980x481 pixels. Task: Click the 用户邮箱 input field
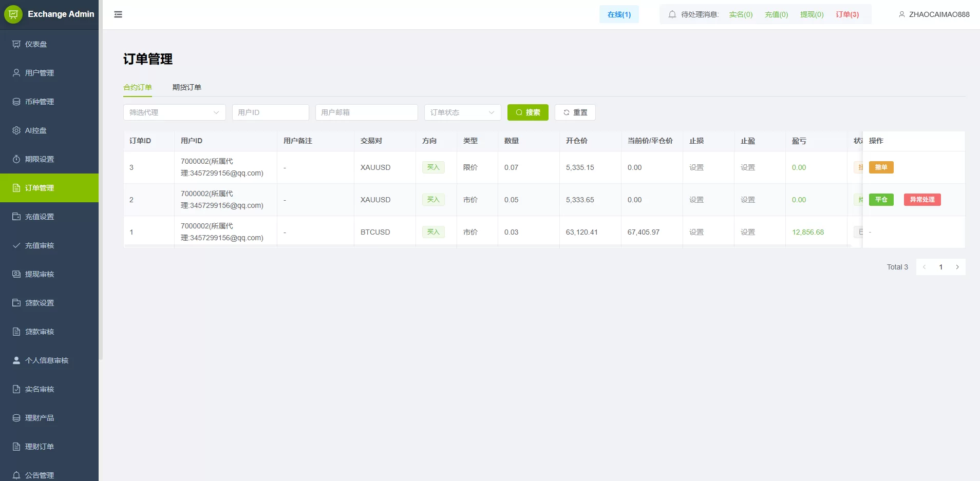[366, 112]
